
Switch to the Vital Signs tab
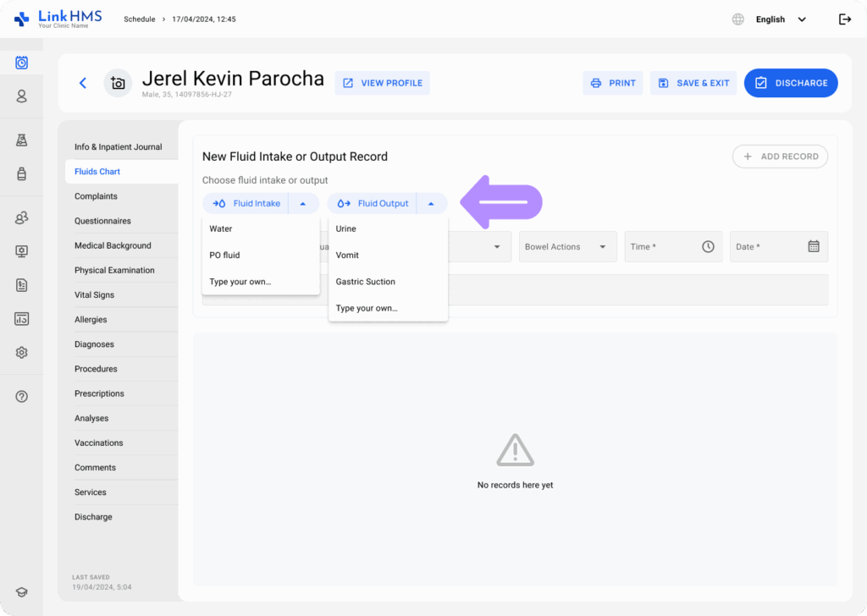(x=94, y=295)
